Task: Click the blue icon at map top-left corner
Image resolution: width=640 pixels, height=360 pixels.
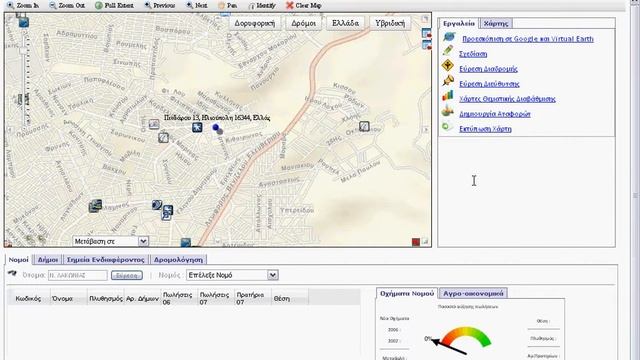Action: coord(24,22)
